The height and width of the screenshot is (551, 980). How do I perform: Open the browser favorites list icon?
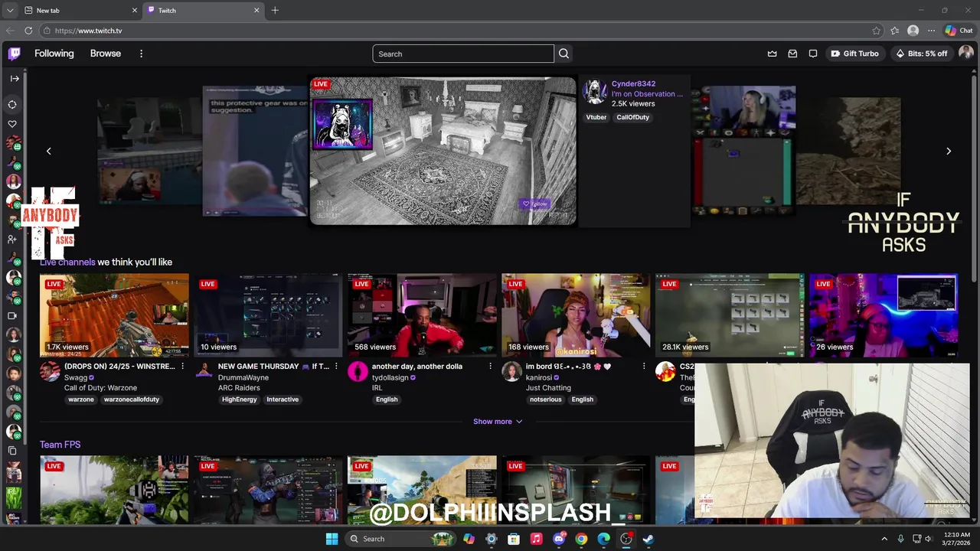tap(894, 31)
